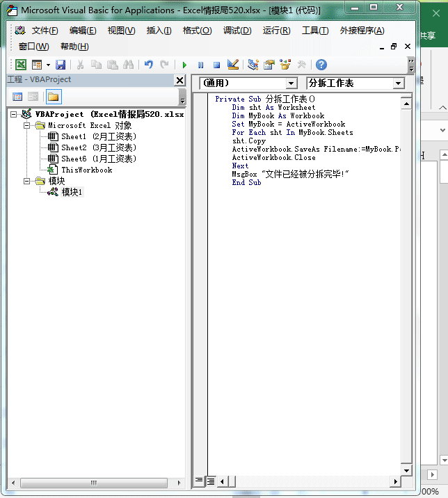Copy using the toolbar copy icon
Viewport: 448px width, 498px height.
point(96,65)
